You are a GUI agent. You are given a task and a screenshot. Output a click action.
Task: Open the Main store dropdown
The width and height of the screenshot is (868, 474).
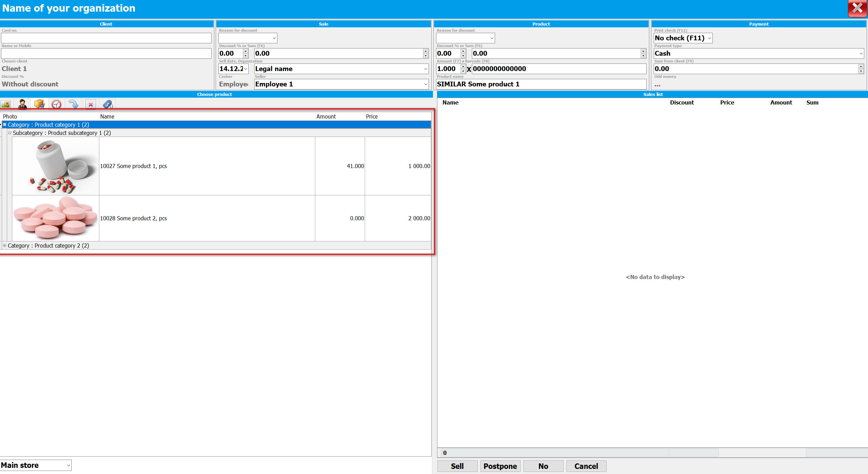[x=68, y=465]
